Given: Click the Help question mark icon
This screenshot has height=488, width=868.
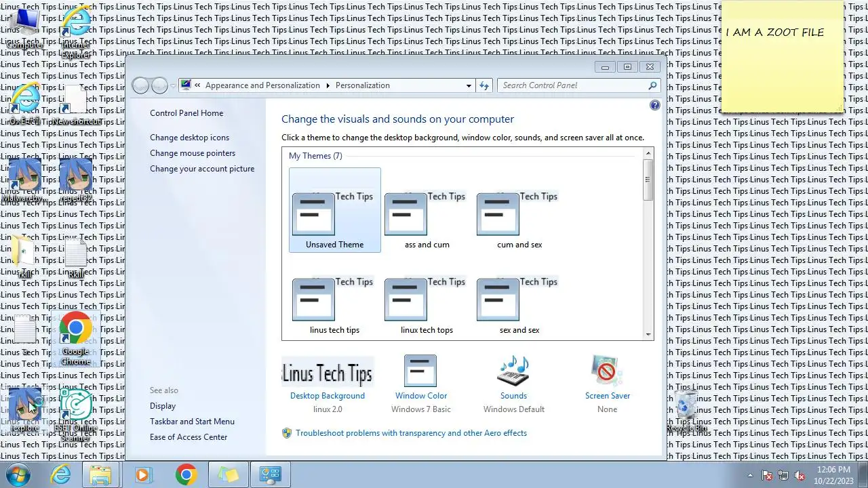Looking at the screenshot, I should [654, 105].
